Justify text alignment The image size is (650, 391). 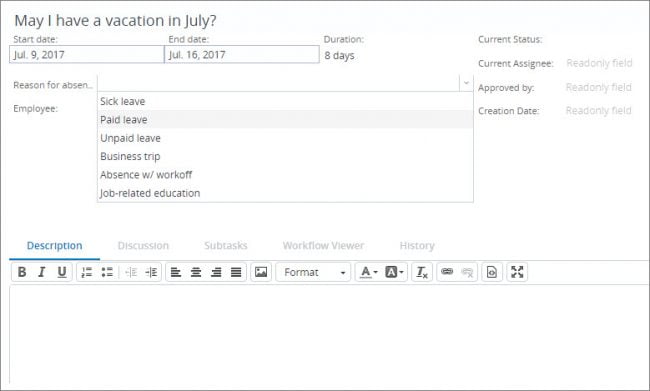point(236,272)
